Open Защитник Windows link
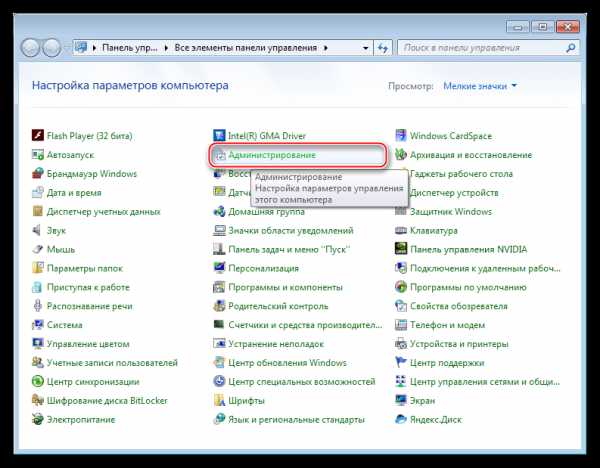 pyautogui.click(x=451, y=212)
